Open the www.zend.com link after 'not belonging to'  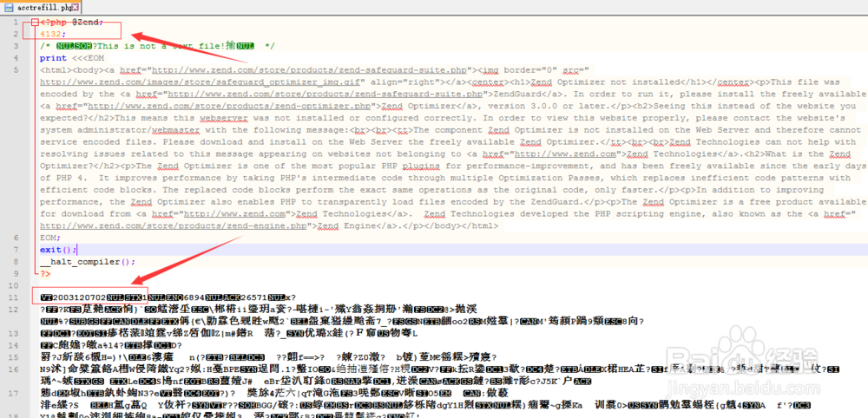point(563,153)
